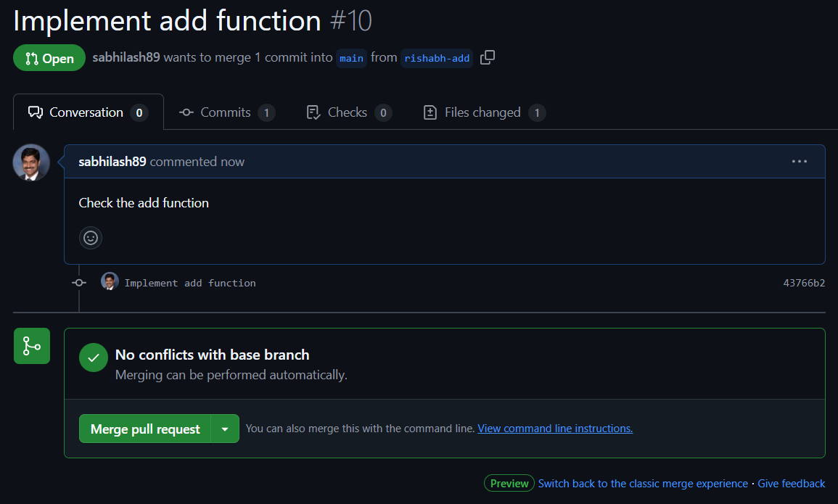Click the Give feedback link

pos(792,484)
